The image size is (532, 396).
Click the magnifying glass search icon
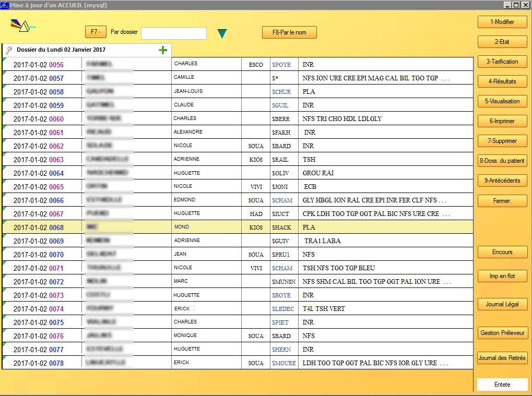pos(9,50)
